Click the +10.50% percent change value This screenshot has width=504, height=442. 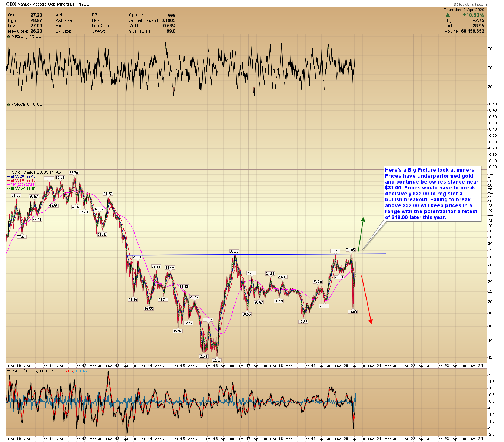pos(473,15)
